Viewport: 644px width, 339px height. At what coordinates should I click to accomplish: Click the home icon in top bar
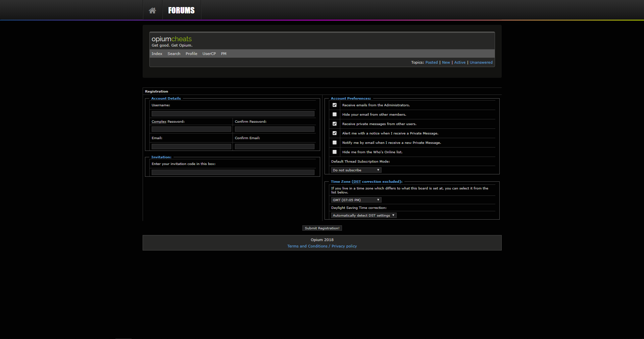pyautogui.click(x=152, y=10)
